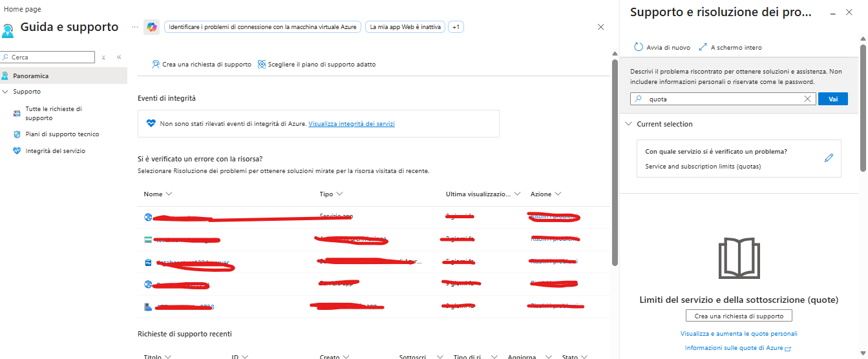
Task: Collapse the Supporto section in sidebar
Action: (6, 92)
